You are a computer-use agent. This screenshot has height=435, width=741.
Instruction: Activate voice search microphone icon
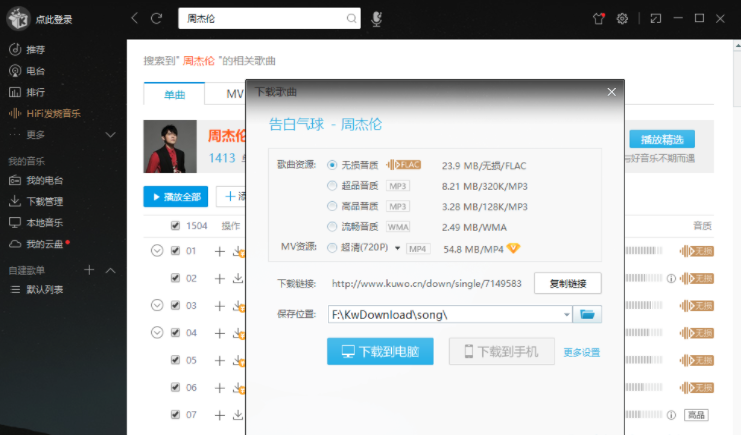tap(376, 19)
